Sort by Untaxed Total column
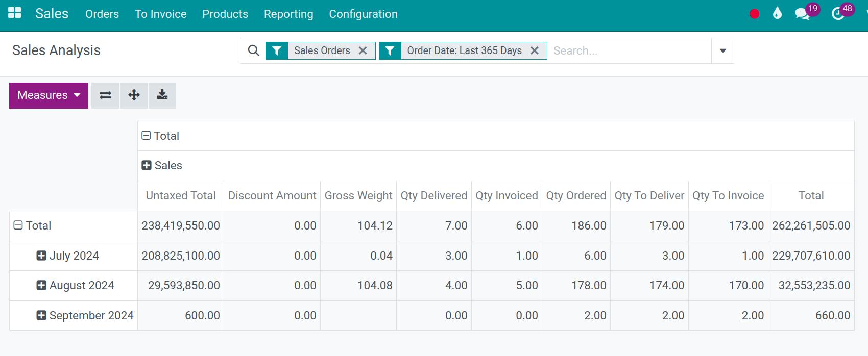 (x=181, y=195)
